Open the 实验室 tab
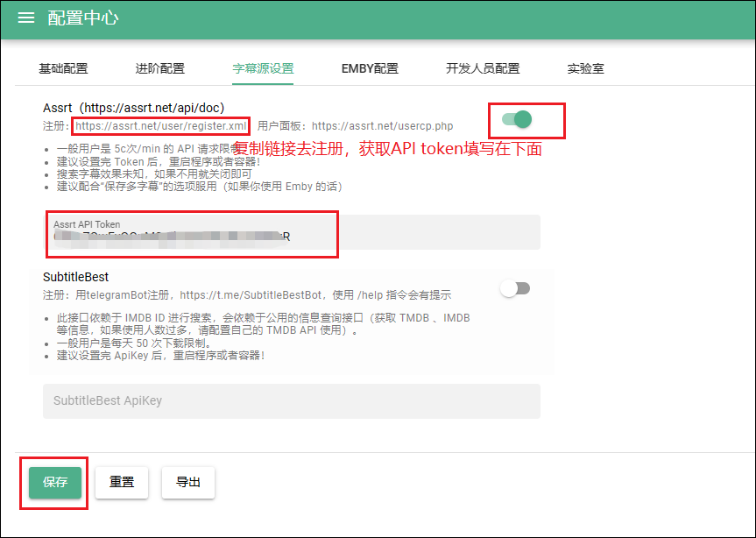The height and width of the screenshot is (538, 756). (585, 68)
